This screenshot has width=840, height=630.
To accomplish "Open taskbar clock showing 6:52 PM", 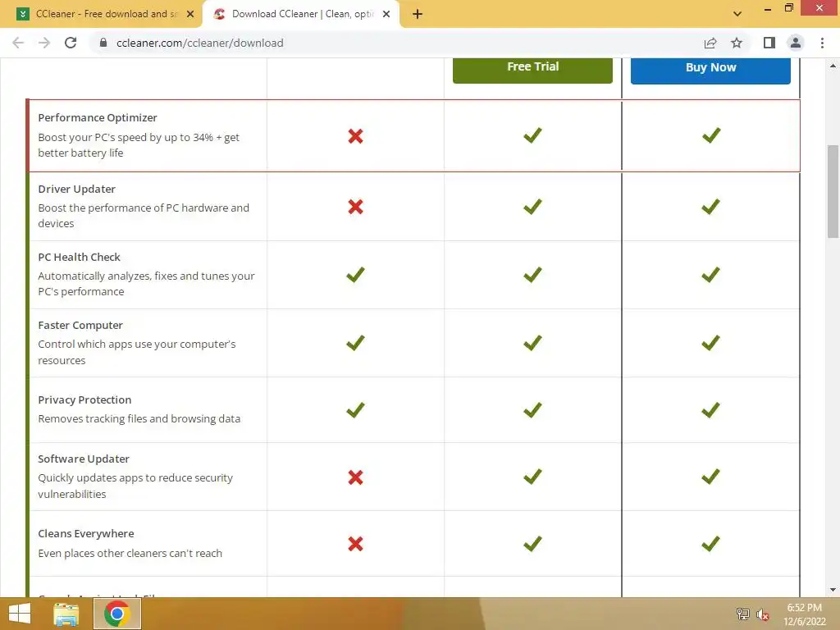I will point(804,614).
